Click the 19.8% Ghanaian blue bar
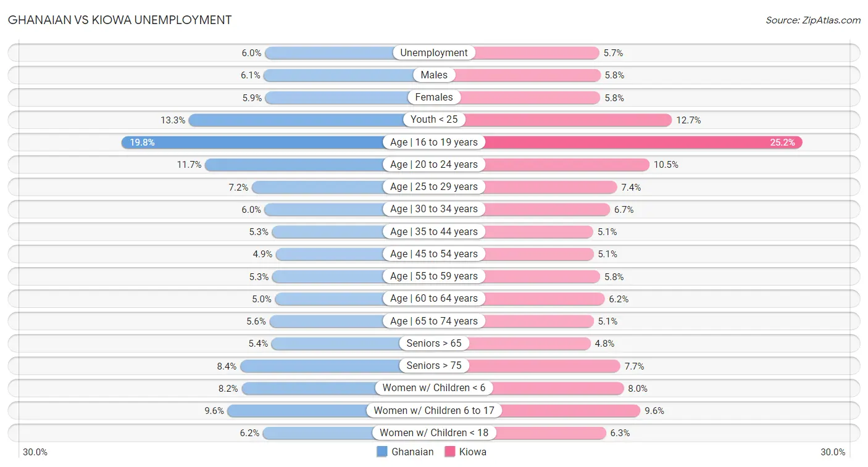 (252, 143)
